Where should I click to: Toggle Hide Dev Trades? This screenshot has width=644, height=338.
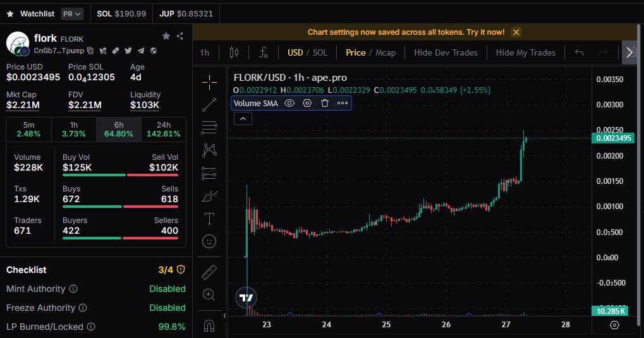click(446, 52)
